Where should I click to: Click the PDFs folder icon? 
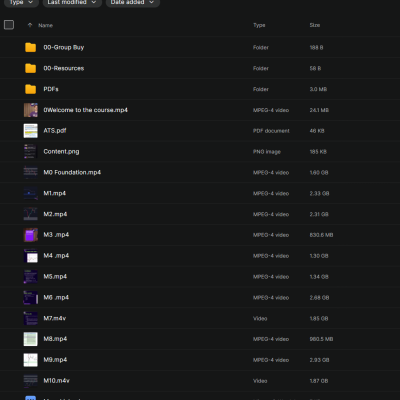coord(30,89)
